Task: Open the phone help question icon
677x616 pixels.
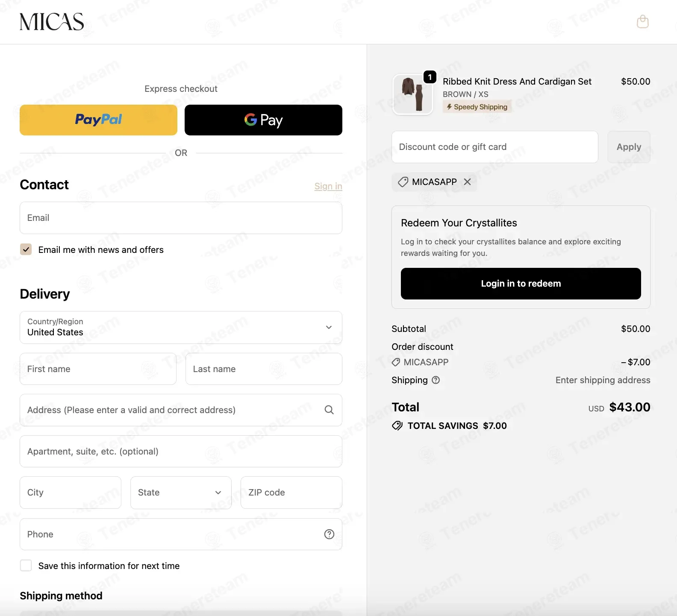Action: [x=329, y=534]
